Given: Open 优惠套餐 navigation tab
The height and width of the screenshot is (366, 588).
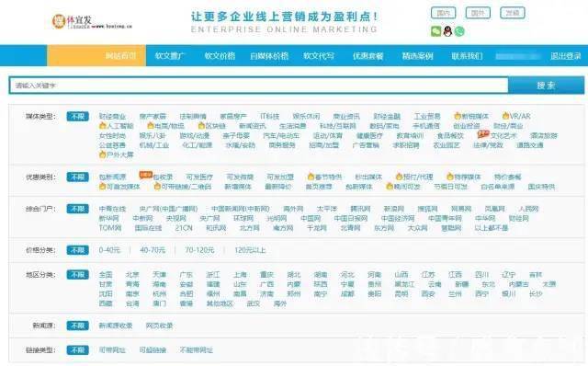Looking at the screenshot, I should coord(367,56).
